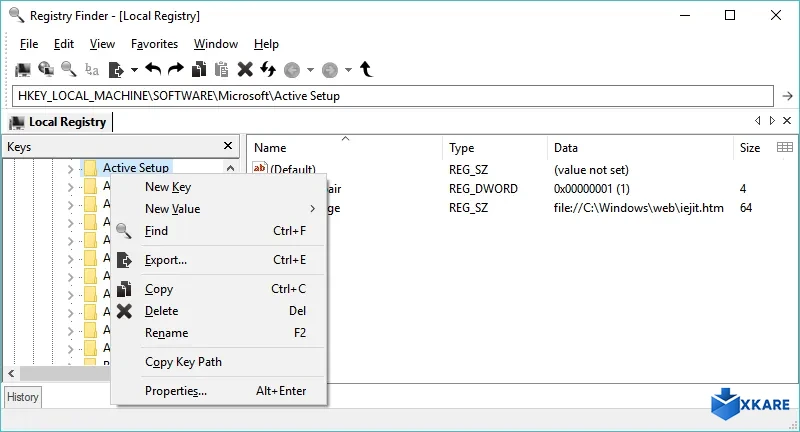Screen dimensions: 800x432
Task: Sort by the Type column header
Action: coord(495,147)
